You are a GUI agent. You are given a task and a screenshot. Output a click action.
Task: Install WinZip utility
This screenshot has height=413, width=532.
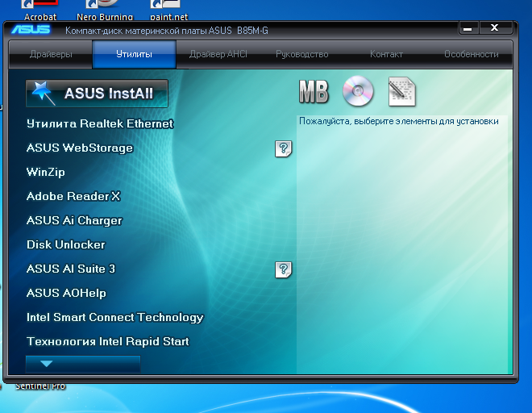45,172
